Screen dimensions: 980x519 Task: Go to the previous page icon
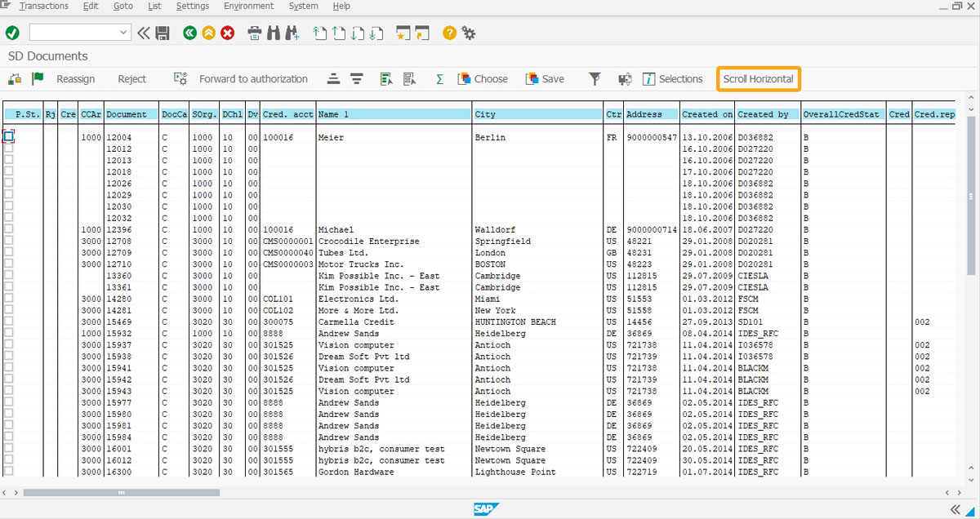tap(338, 33)
